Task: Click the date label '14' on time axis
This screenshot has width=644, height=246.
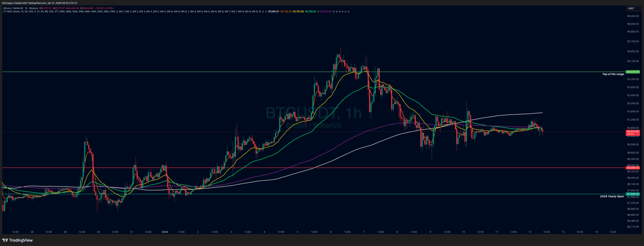Action: pos(596,232)
